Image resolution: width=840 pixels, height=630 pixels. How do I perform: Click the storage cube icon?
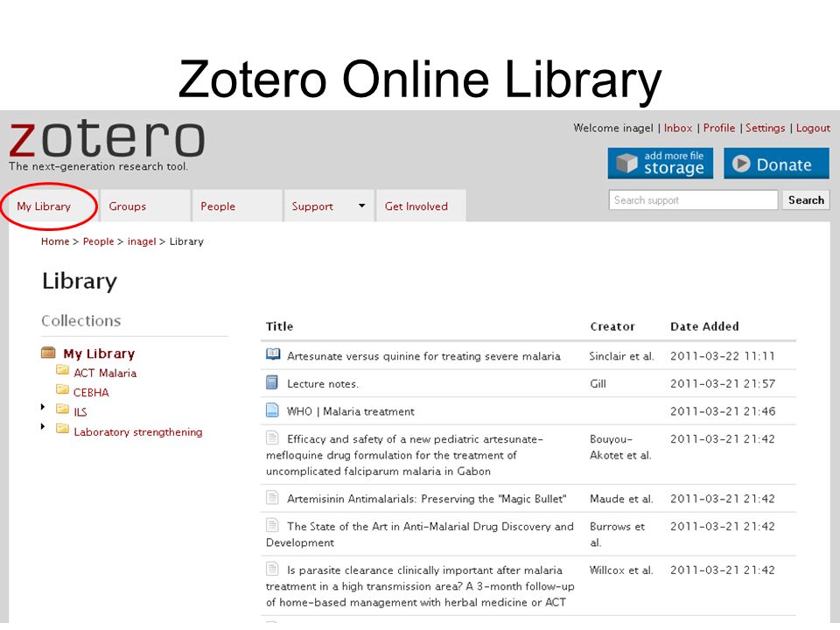(626, 164)
